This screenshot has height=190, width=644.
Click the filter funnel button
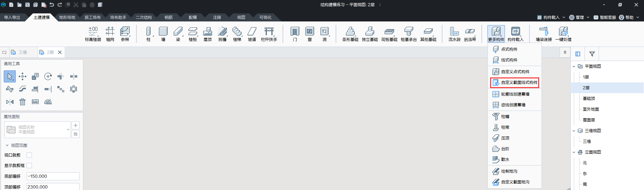pyautogui.click(x=592, y=54)
